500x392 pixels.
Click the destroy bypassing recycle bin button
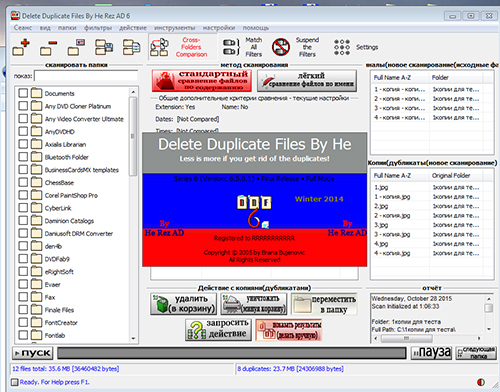click(x=254, y=304)
